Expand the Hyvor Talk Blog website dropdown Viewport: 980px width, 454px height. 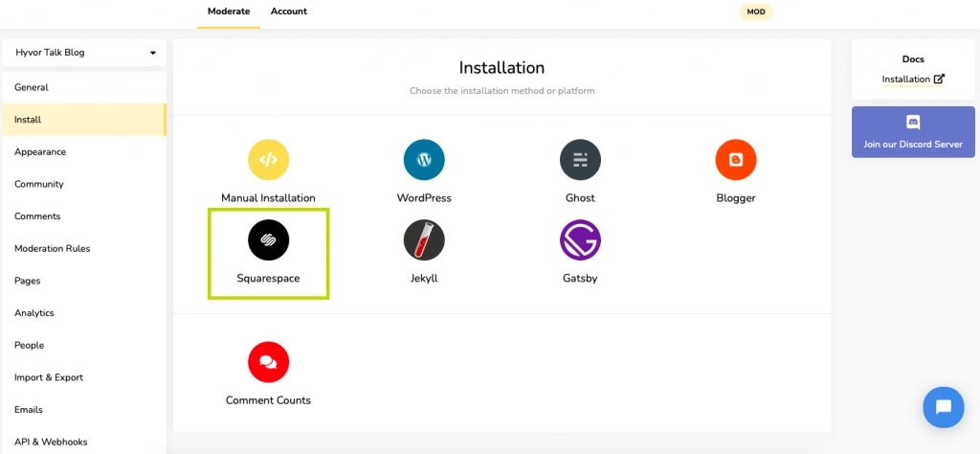click(x=84, y=53)
